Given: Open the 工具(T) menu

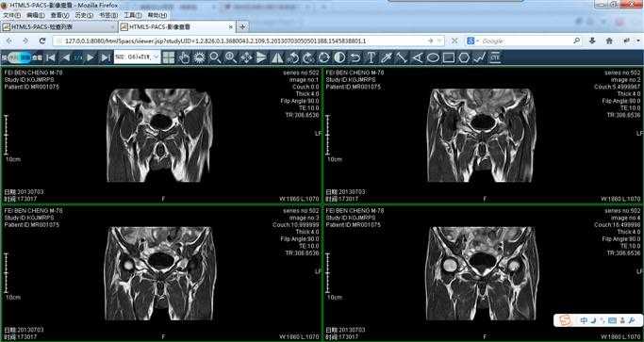Looking at the screenshot, I should tap(133, 15).
